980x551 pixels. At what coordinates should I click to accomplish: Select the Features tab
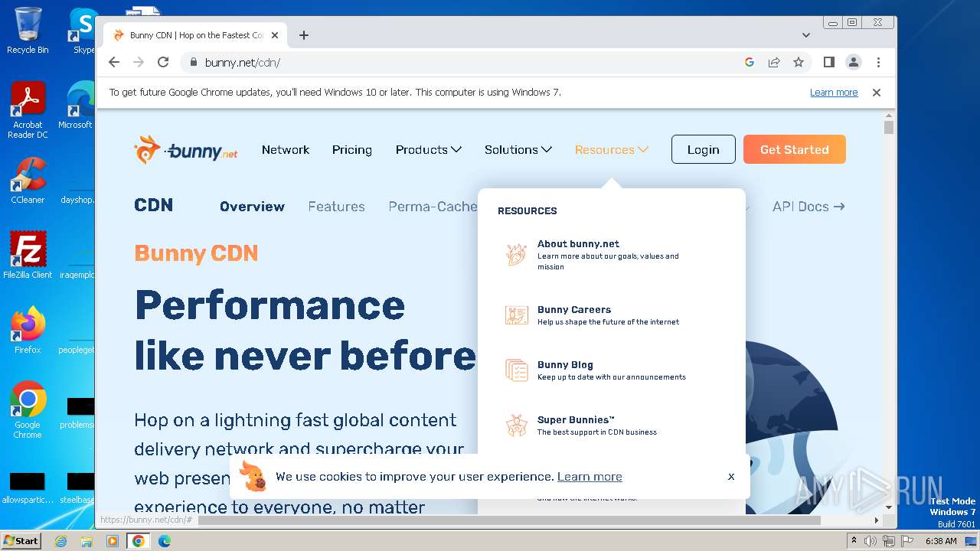[336, 207]
